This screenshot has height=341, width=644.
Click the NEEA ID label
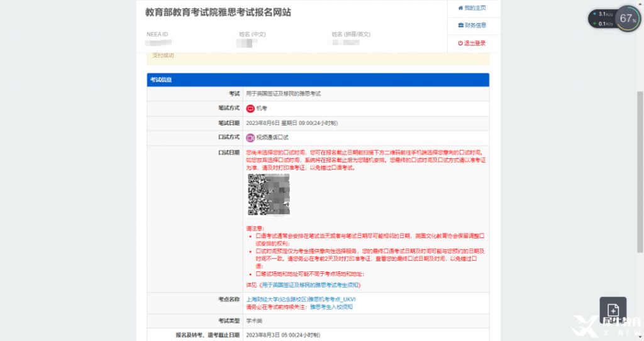coord(157,35)
